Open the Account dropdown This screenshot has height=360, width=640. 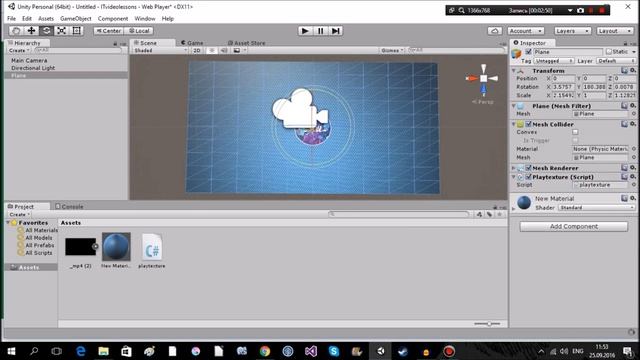(526, 31)
